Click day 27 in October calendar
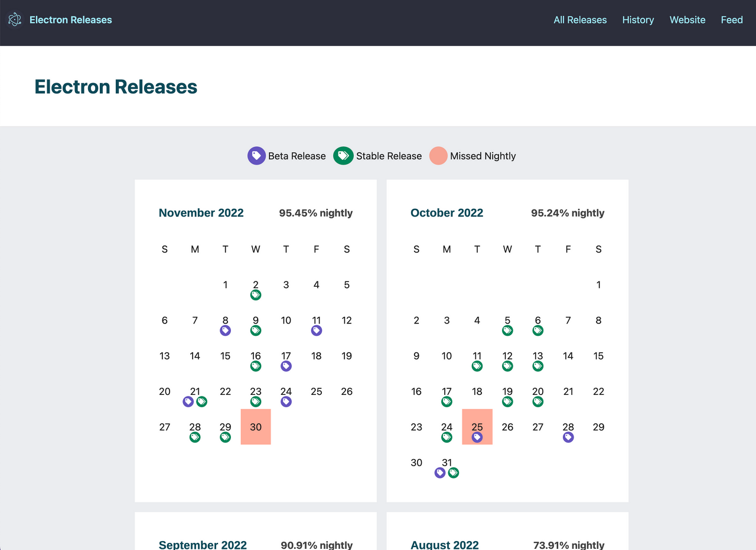Viewport: 756px width, 550px height. tap(537, 427)
